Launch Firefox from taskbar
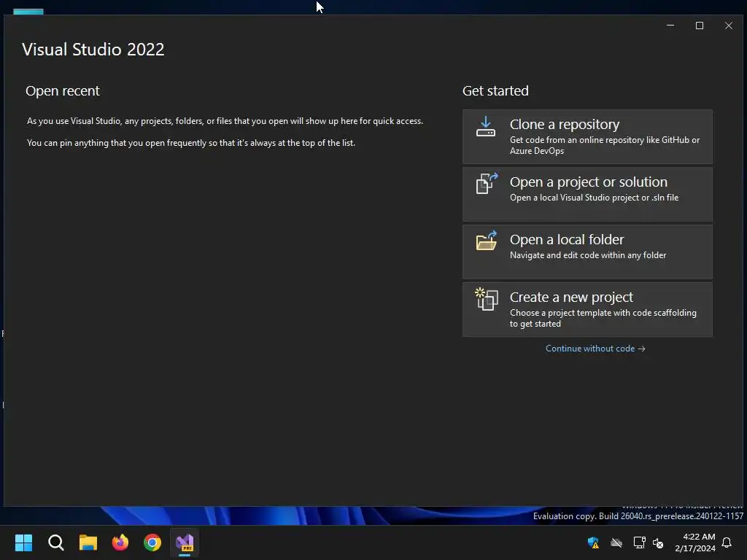Image resolution: width=747 pixels, height=560 pixels. [120, 542]
